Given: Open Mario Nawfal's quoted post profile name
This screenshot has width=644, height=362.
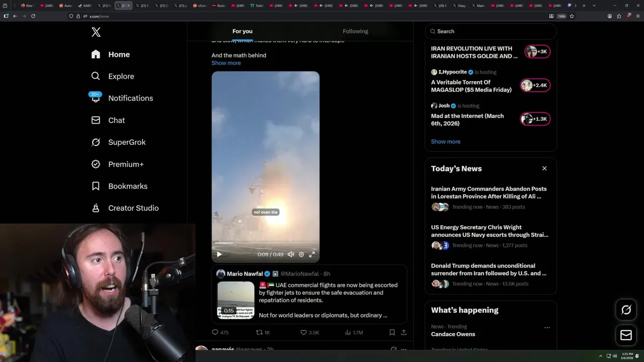Looking at the screenshot, I should tap(245, 274).
